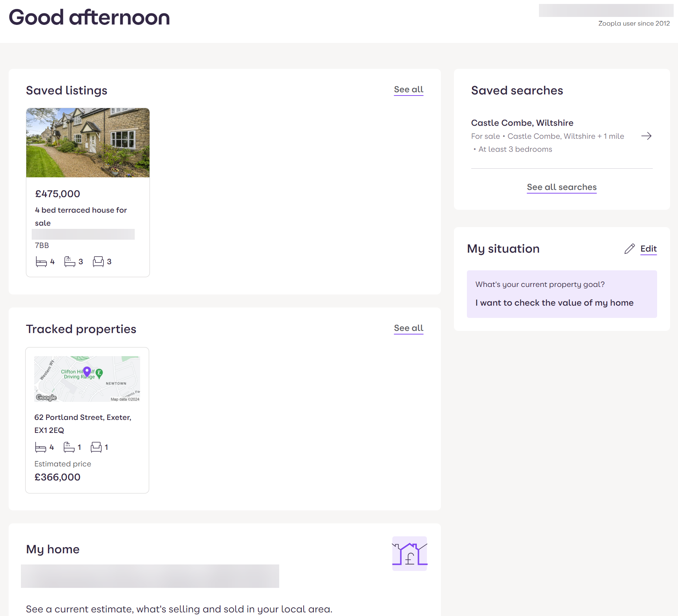Viewport: 678px width, 616px height.
Task: Click the sofa icon on the Portland Street card
Action: [x=96, y=447]
